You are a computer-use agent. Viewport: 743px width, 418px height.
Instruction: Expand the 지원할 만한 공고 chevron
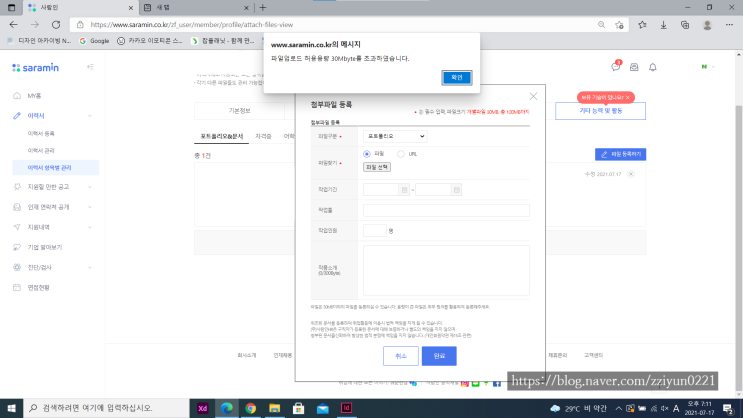90,187
